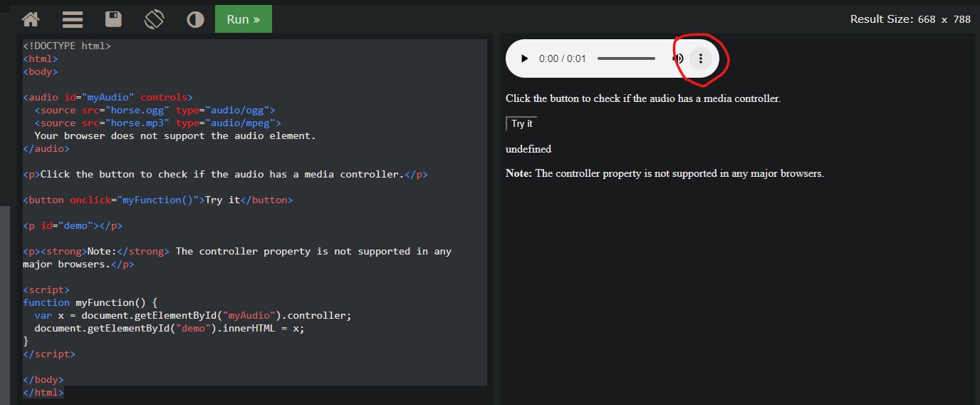Click the 'Result Size: 668 x 788' label
Image resolution: width=980 pixels, height=405 pixels.
coord(910,19)
